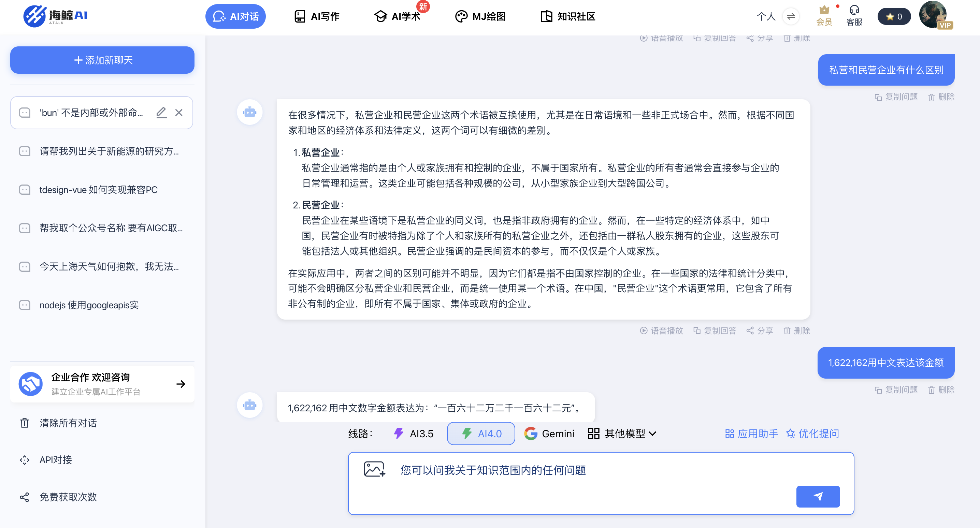Screen dimensions: 980x528
Task: Play 语音播放 for the 民营企业 answer
Action: [x=662, y=331]
